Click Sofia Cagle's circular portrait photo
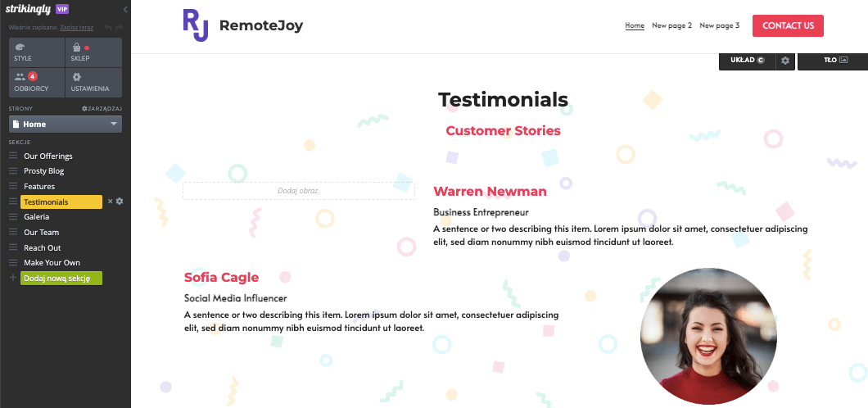868x408 pixels. (708, 336)
